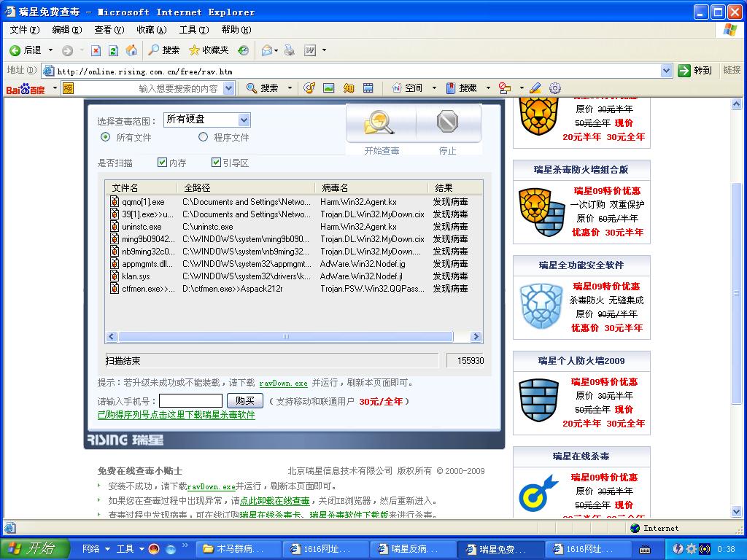This screenshot has height=560, width=747.
Task: Click the Print toolbar icon
Action: pos(289,50)
